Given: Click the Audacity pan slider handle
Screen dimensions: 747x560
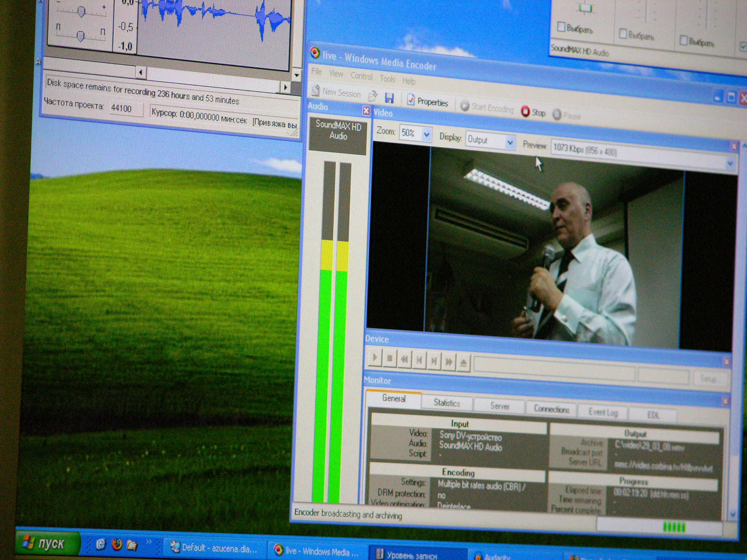Looking at the screenshot, I should (80, 36).
